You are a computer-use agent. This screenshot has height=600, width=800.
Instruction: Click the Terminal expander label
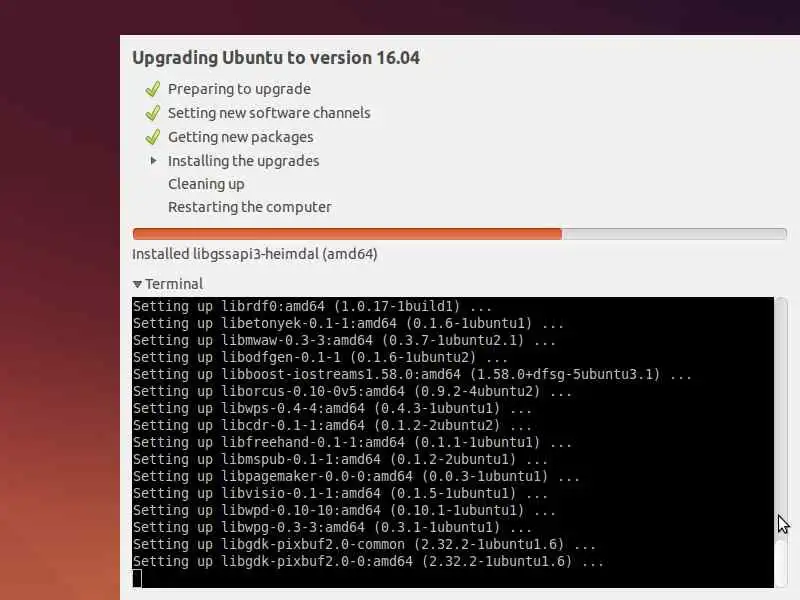point(174,284)
